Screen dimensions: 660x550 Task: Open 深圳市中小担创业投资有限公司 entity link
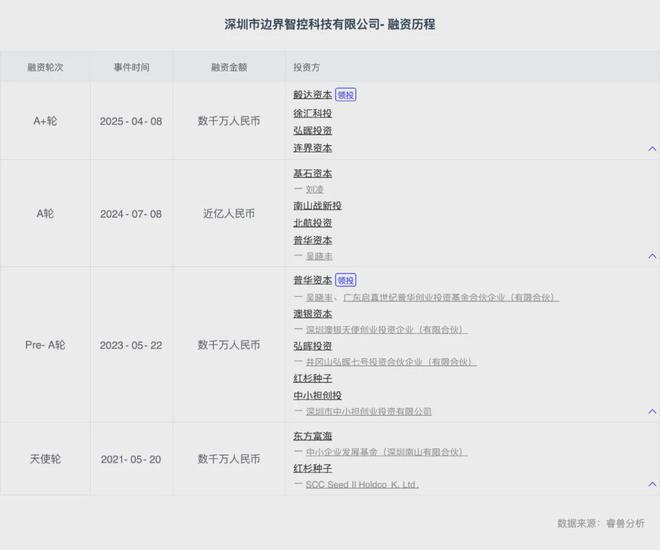[369, 411]
